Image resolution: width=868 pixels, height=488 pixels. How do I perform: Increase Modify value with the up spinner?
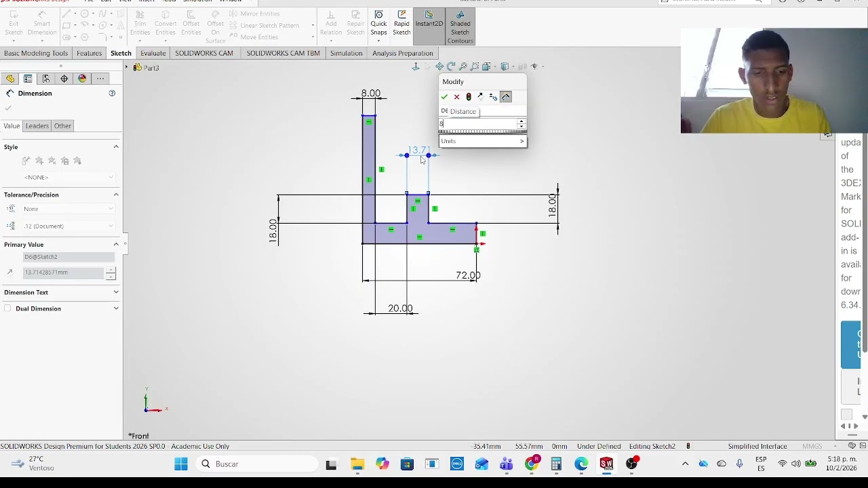point(521,121)
